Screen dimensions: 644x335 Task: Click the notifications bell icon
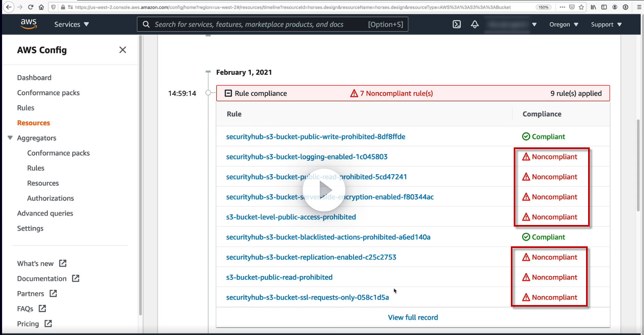coord(475,24)
